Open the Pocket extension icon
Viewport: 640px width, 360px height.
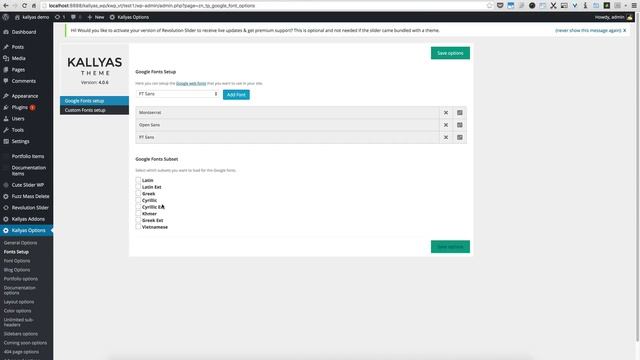tap(500, 6)
